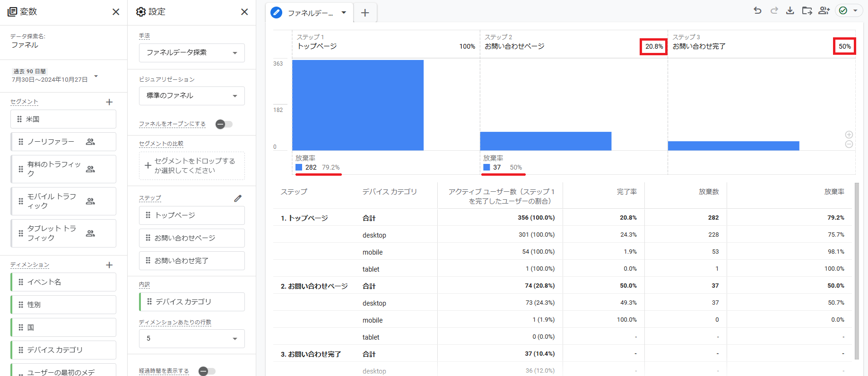
Task: Click the redo arrow icon
Action: [774, 11]
